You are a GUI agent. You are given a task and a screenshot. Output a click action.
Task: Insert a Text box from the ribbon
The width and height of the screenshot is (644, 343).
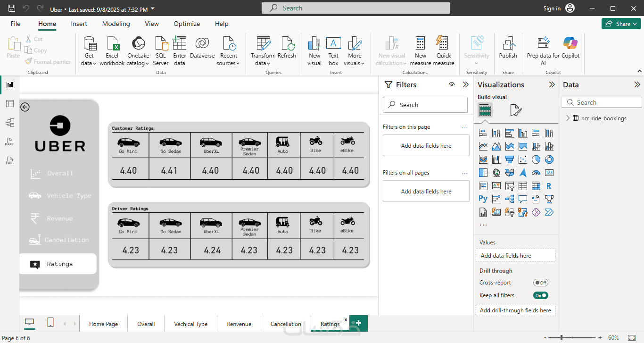point(333,44)
